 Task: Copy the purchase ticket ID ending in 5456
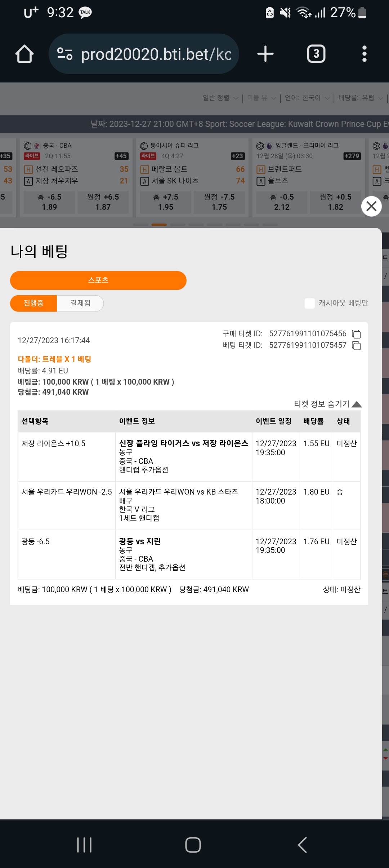tap(356, 334)
